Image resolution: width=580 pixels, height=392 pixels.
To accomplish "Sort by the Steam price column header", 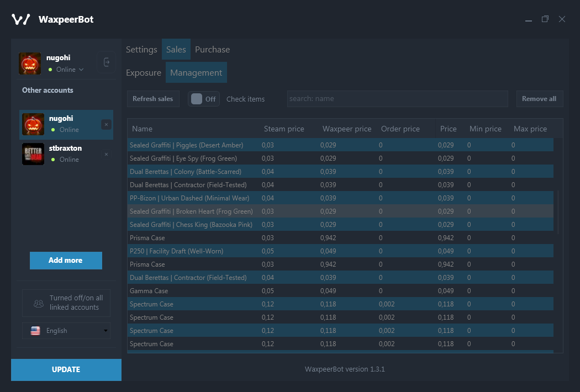I will point(284,129).
